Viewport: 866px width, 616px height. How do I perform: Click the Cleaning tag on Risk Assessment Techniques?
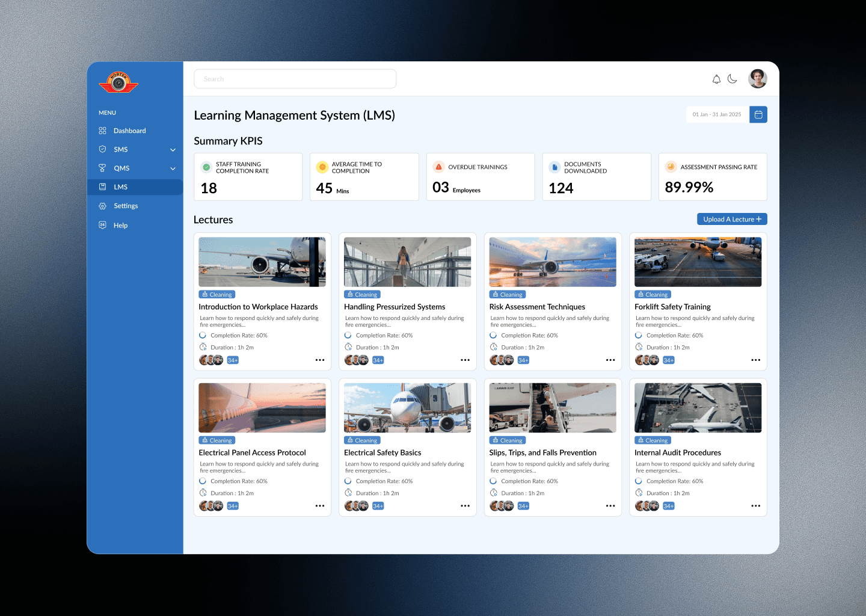point(508,295)
